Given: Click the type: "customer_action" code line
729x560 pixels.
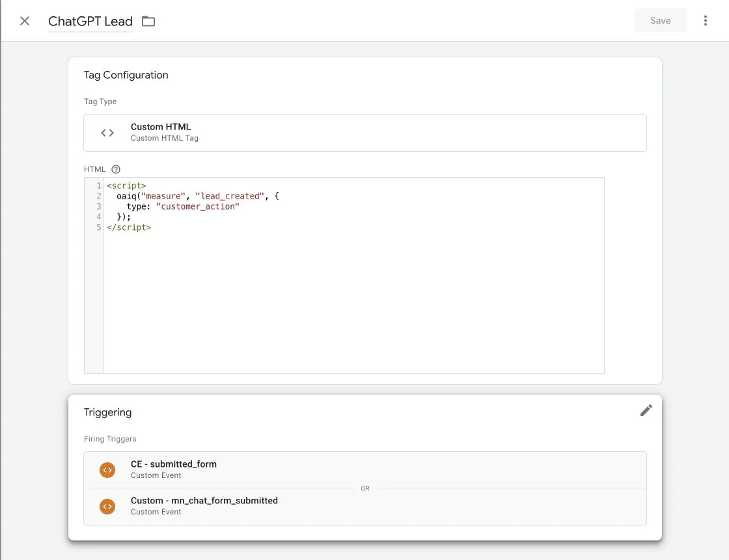Looking at the screenshot, I should click(183, 206).
